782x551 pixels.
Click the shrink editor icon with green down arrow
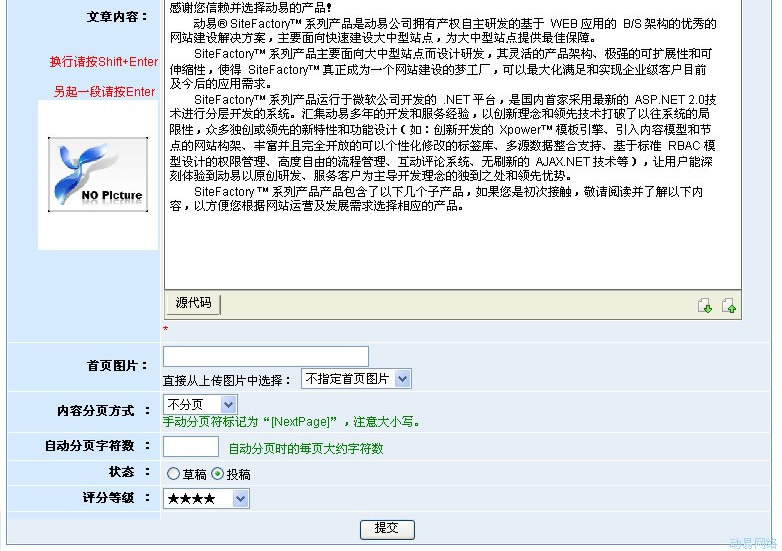tap(705, 305)
